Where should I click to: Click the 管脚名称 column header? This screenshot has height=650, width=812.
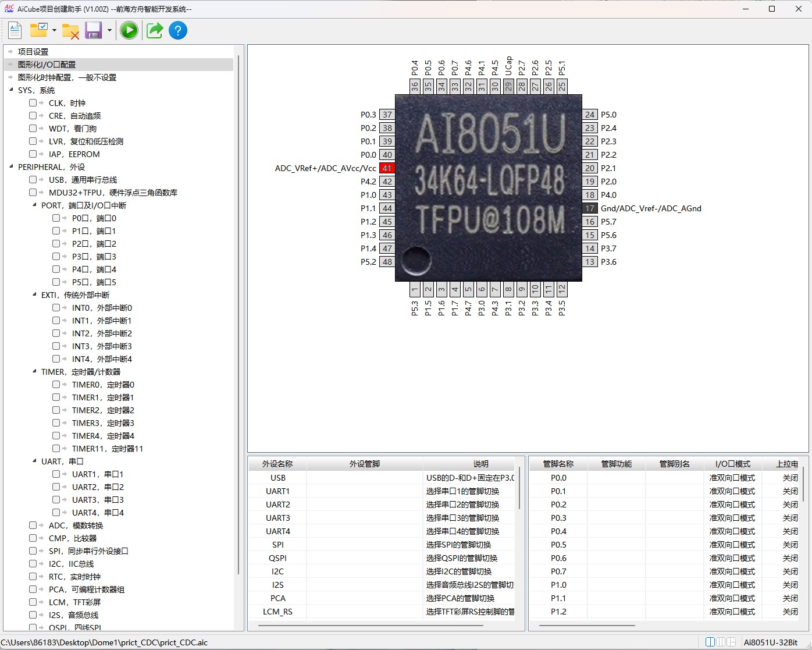click(x=558, y=464)
